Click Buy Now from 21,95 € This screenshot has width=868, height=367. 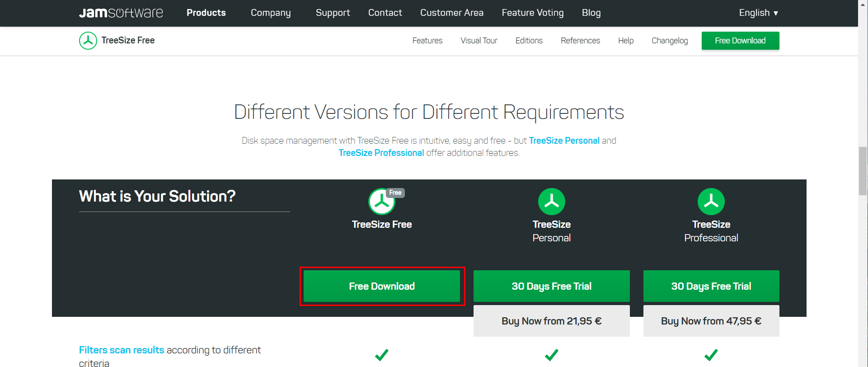click(551, 321)
